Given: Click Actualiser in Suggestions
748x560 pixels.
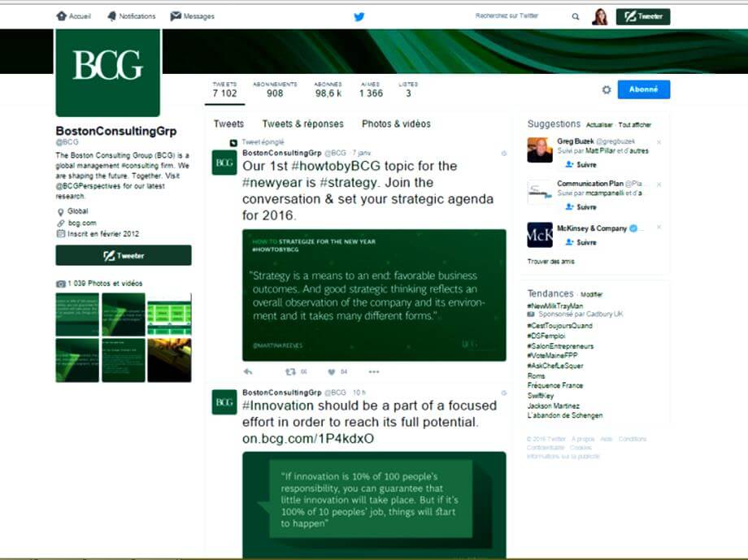Looking at the screenshot, I should point(599,125).
